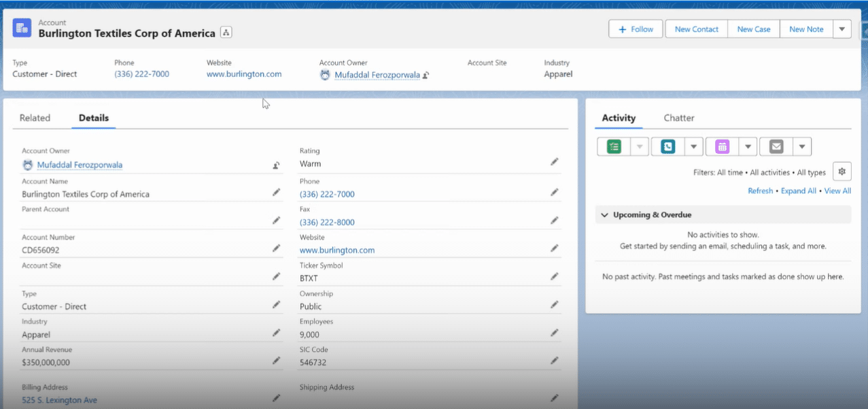The height and width of the screenshot is (409, 868).
Task: Click Annual Revenue value $350,000,000
Action: pyautogui.click(x=46, y=363)
